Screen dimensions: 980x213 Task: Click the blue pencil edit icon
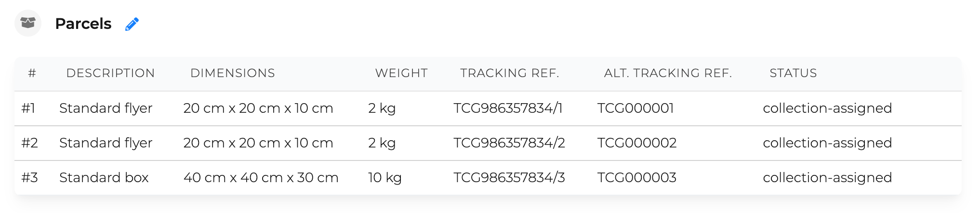coord(132,24)
